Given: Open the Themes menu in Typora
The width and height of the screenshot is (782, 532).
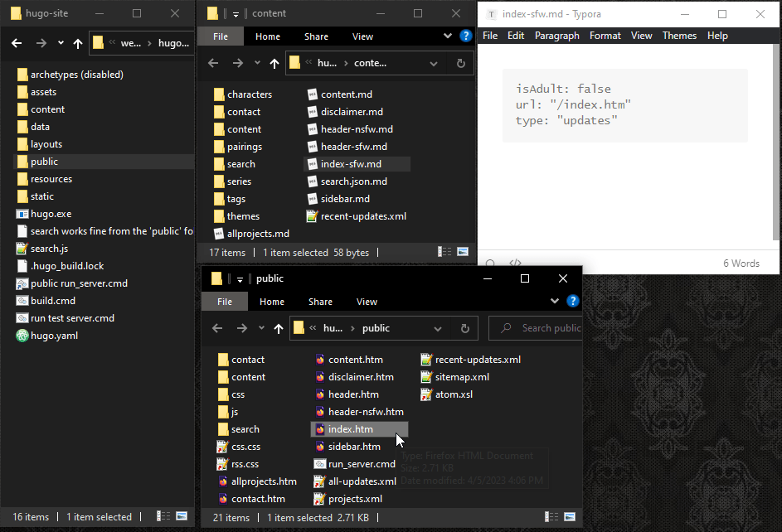Looking at the screenshot, I should pos(679,36).
